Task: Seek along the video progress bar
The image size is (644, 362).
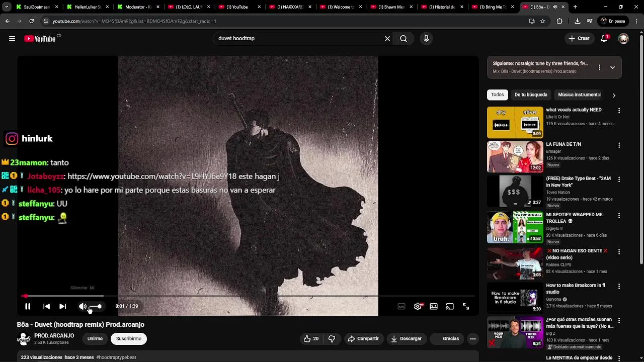Action: click(x=248, y=296)
